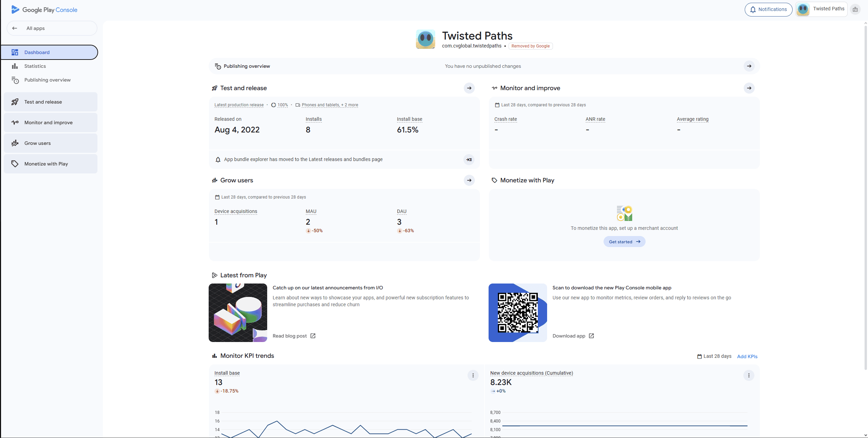Click the QR code thumbnail image
This screenshot has height=438, width=868.
(x=517, y=312)
